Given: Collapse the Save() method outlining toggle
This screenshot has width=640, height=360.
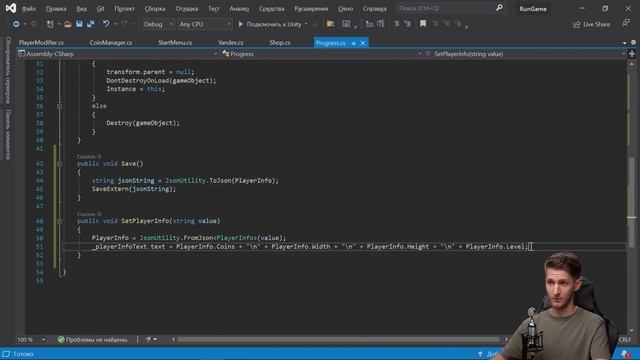Looking at the screenshot, I should tap(60, 164).
